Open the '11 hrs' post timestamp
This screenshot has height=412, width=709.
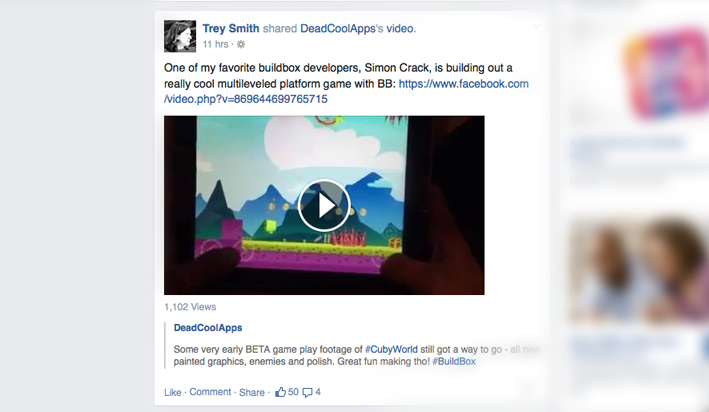pyautogui.click(x=215, y=44)
